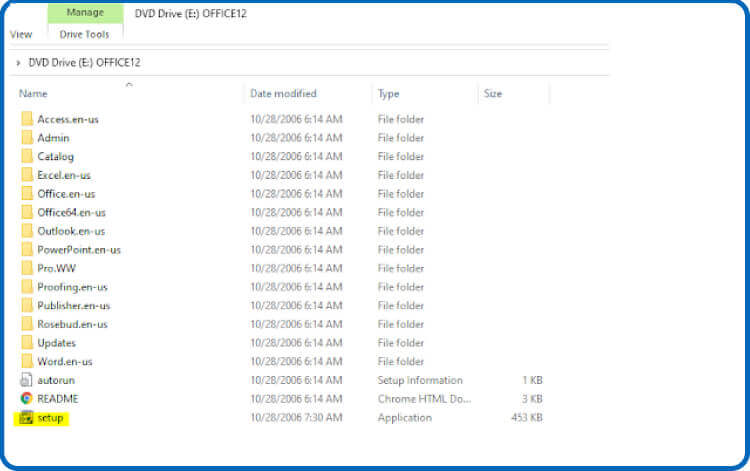
Task: Click the 1 KB size of autorun
Action: click(532, 380)
